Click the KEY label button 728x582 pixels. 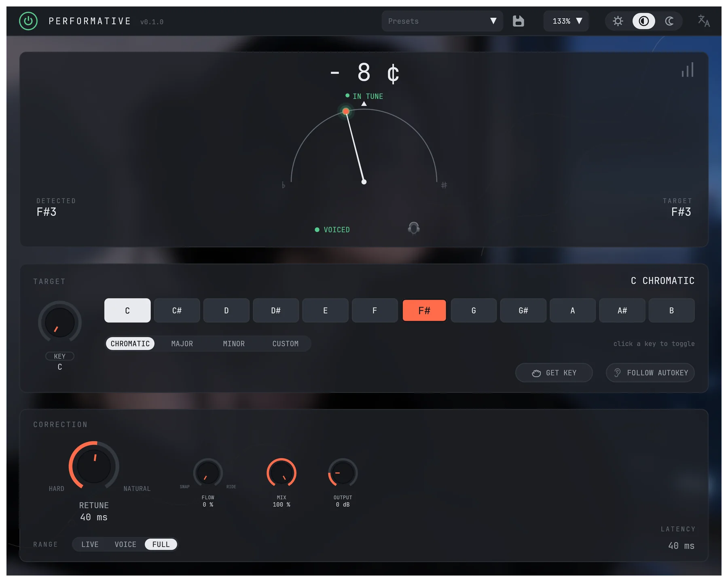tap(60, 356)
